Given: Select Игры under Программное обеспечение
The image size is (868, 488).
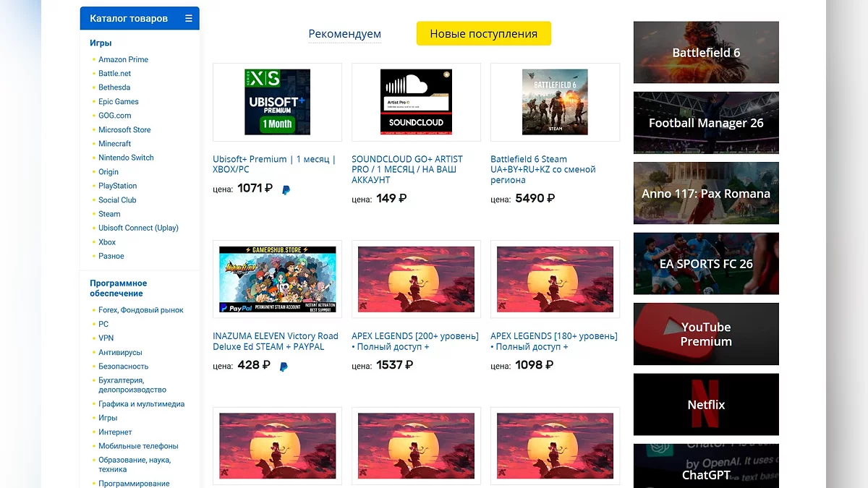Looking at the screenshot, I should 108,418.
